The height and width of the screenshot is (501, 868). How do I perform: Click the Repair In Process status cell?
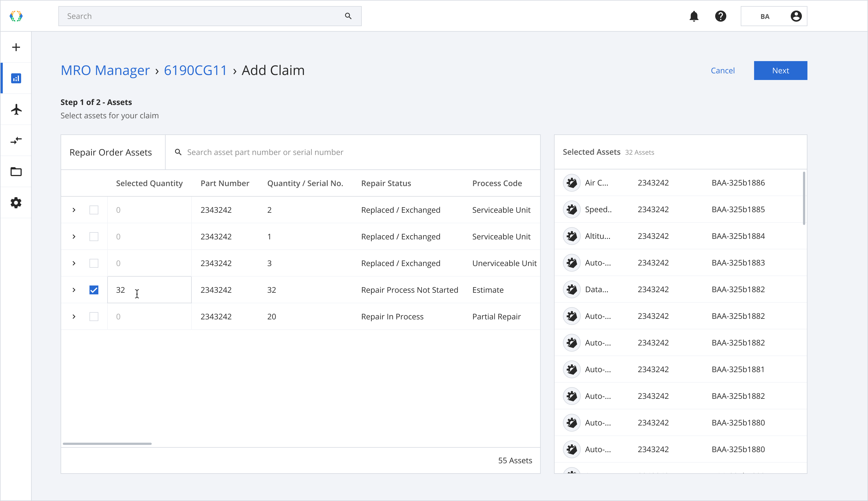tap(392, 317)
